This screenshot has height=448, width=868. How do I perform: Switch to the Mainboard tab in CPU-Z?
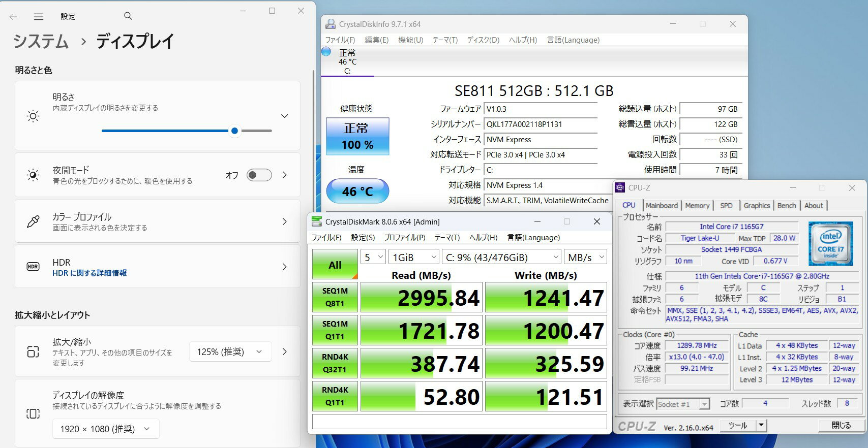tap(662, 205)
